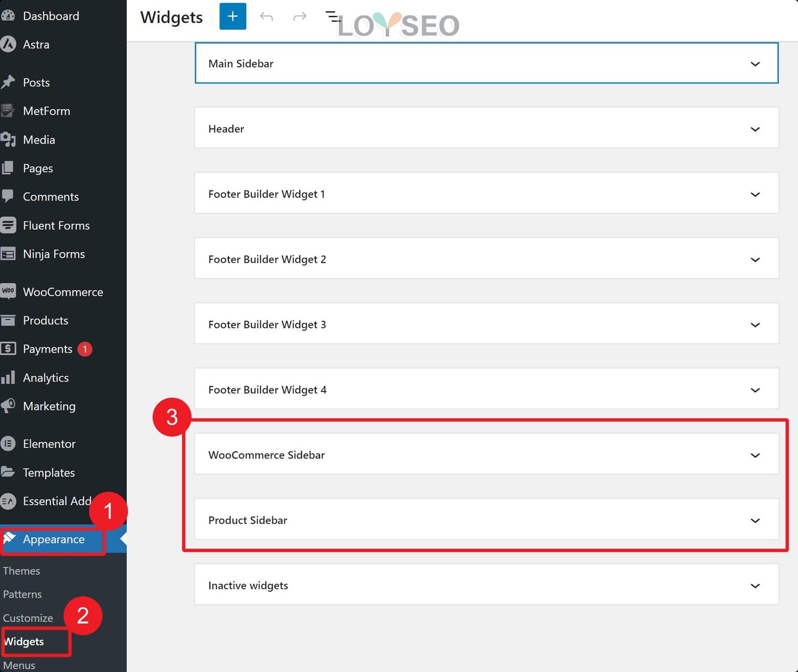Screen dimensions: 798x672
Task: Collapse the Main Sidebar chevron
Action: [755, 64]
